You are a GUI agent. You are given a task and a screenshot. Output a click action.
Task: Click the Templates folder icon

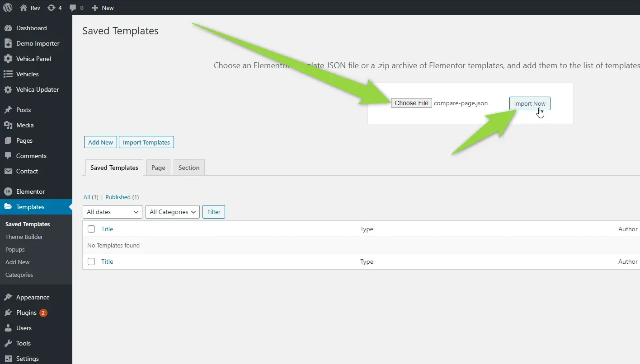pyautogui.click(x=8, y=207)
